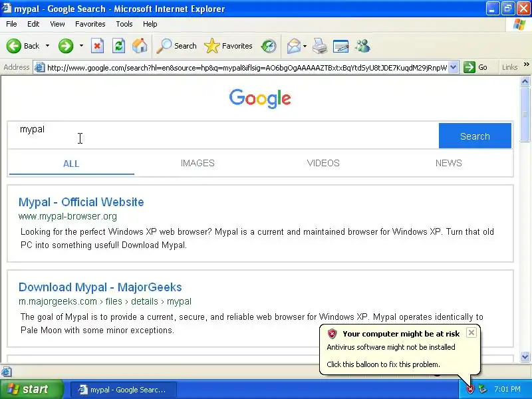Viewport: 532px width, 399px height.
Task: Click scrollbar up arrow
Action: (x=525, y=81)
